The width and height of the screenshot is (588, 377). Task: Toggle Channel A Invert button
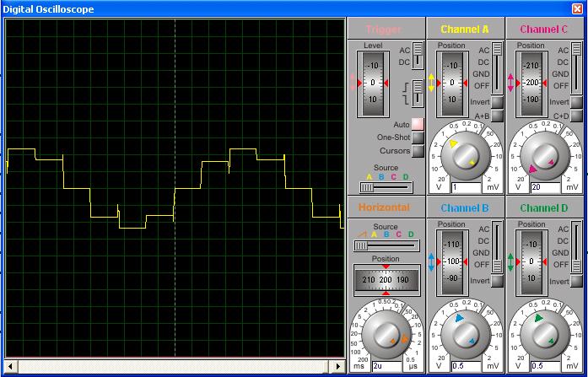point(497,102)
